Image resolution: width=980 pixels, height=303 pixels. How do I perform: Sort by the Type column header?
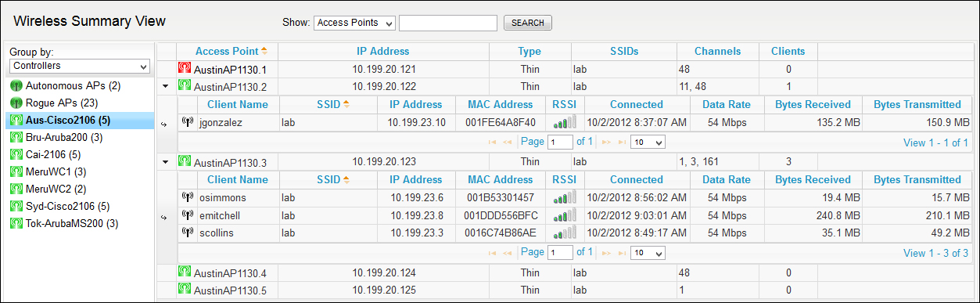(529, 52)
